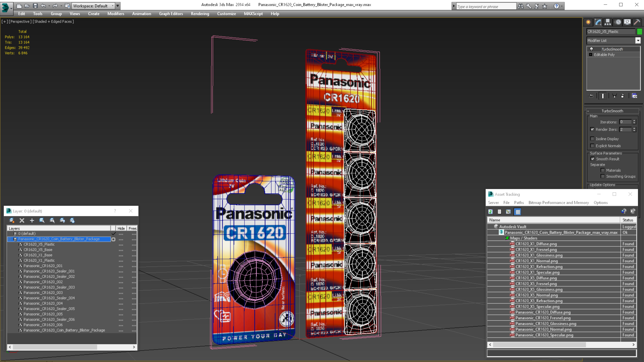Click Status column header in Asset Tracking
Screen dimensions: 644x362
click(628, 220)
